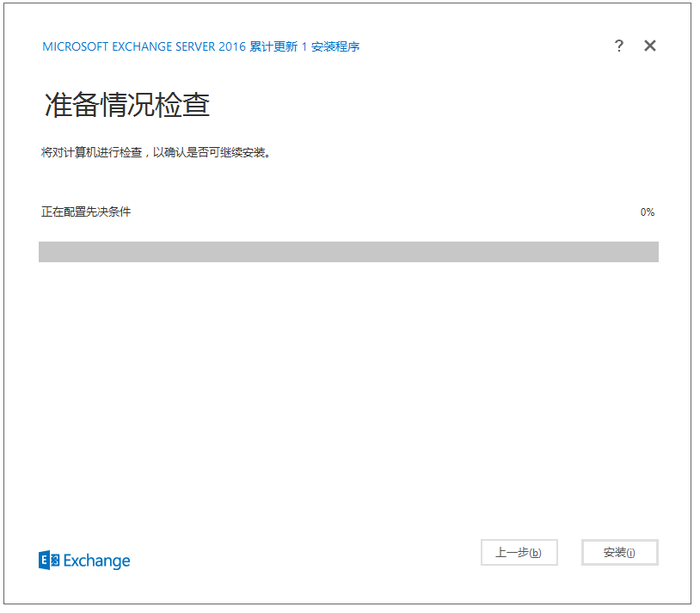Viewport: 700px width, 613px height.
Task: Select the 正在配置先决条件 status text
Action: pos(86,211)
